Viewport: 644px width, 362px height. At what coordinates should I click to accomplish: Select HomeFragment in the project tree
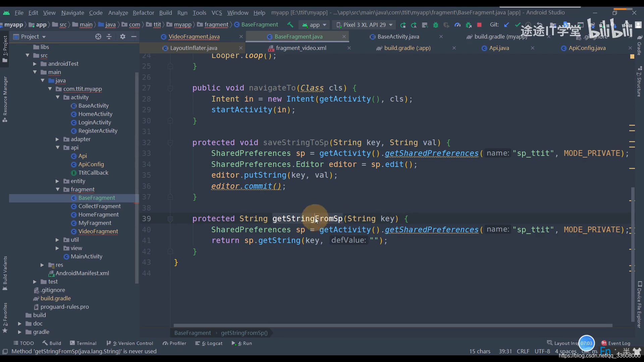[98, 215]
